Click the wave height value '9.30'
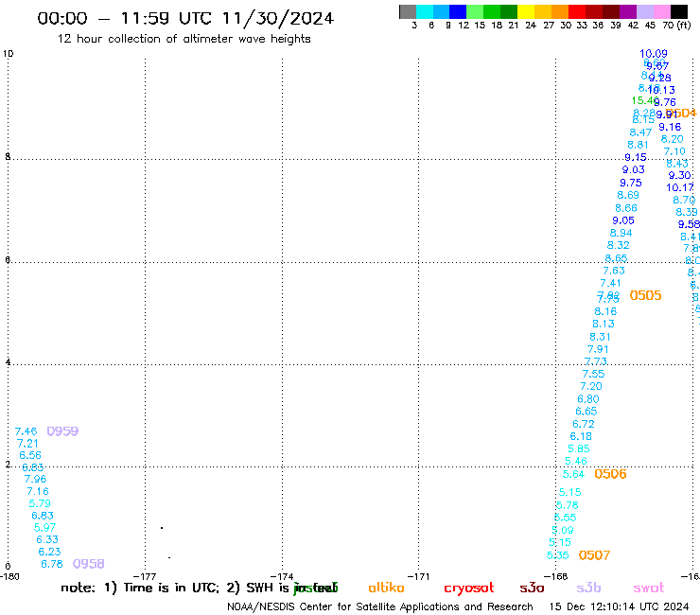 click(679, 176)
